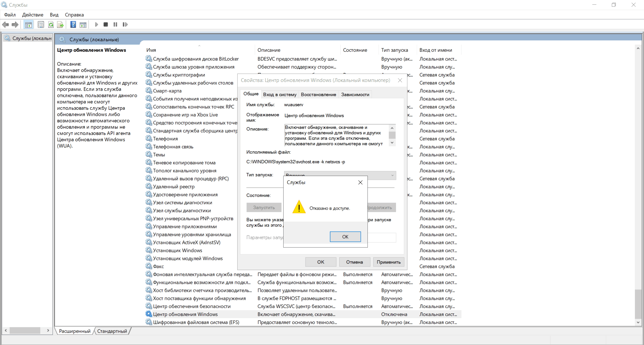
Task: Click the gear icon beside Шифрованная файловая система (EFS)
Action: [x=149, y=322]
